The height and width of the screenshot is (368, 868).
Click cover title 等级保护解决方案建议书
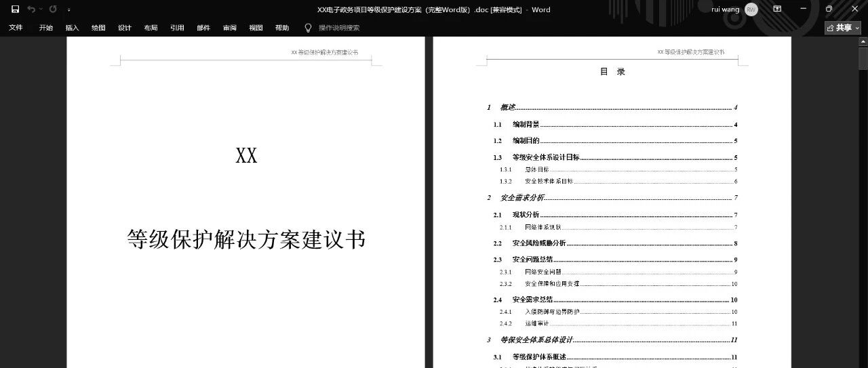(x=246, y=239)
